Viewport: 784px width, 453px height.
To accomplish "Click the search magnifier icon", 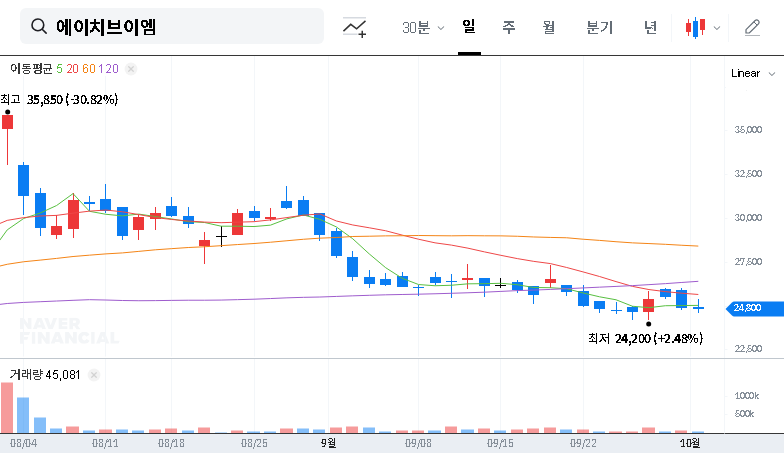I will tap(39, 27).
